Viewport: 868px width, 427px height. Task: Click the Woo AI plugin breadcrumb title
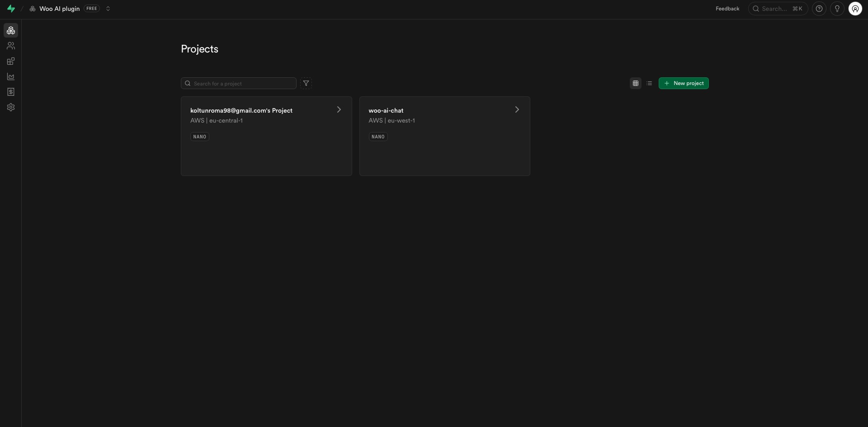point(60,8)
